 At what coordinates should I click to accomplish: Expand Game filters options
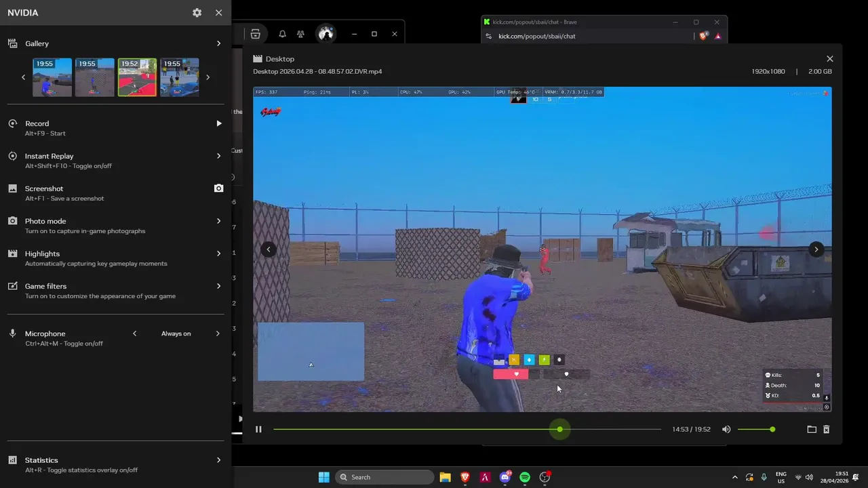(218, 286)
